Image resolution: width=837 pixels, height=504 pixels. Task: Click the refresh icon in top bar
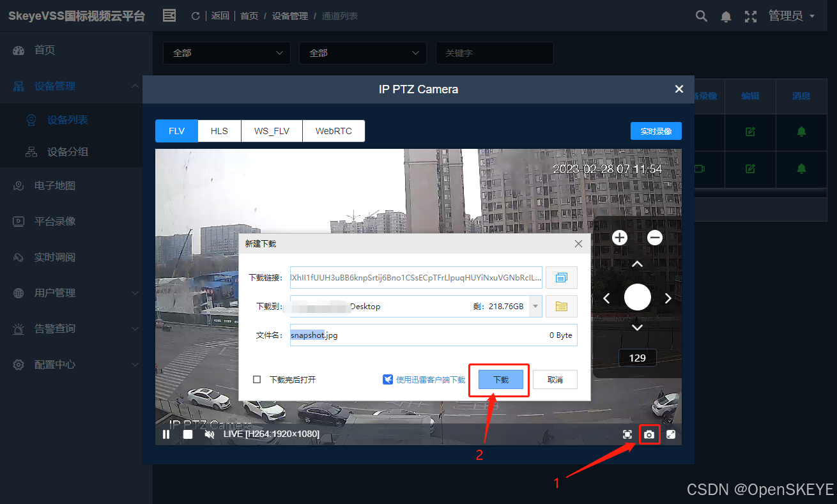click(196, 16)
